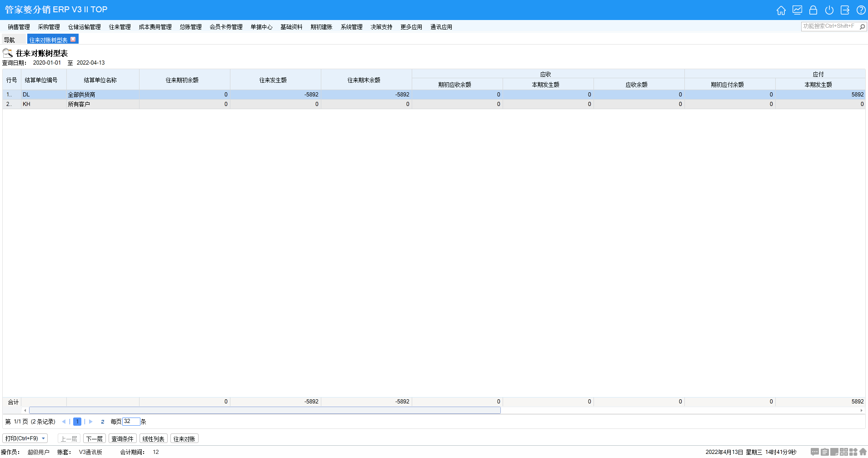
Task: Click the 下一层 button
Action: (x=95, y=438)
